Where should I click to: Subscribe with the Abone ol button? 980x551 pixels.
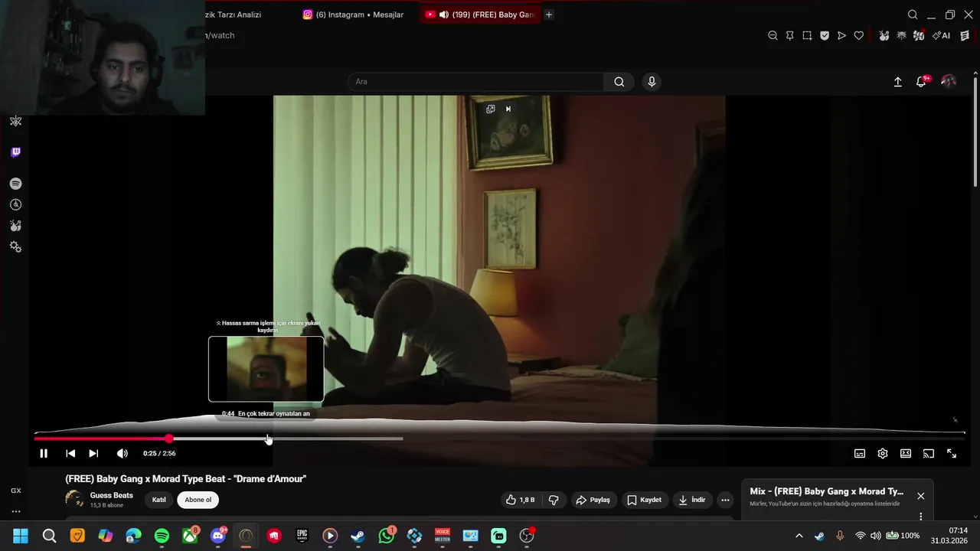coord(198,500)
